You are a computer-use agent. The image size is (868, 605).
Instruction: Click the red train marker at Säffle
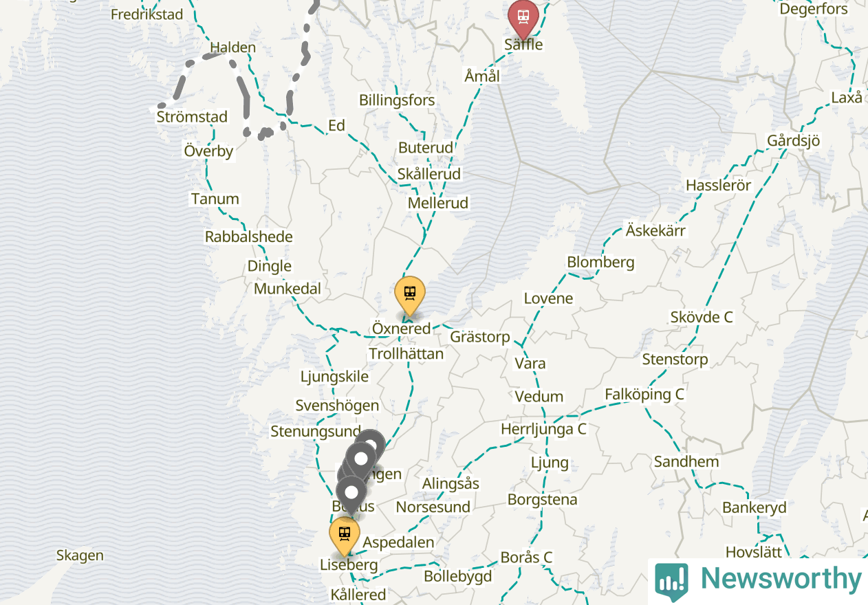(523, 18)
